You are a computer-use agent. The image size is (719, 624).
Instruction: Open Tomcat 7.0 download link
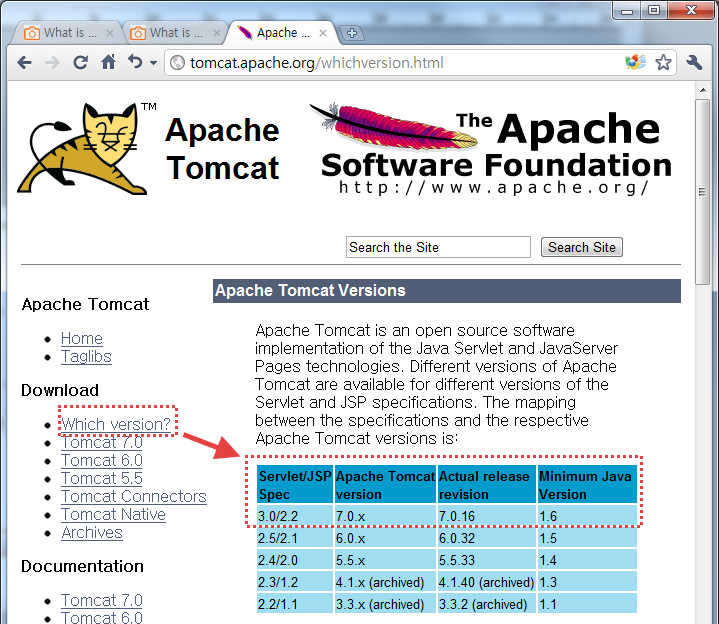[102, 442]
